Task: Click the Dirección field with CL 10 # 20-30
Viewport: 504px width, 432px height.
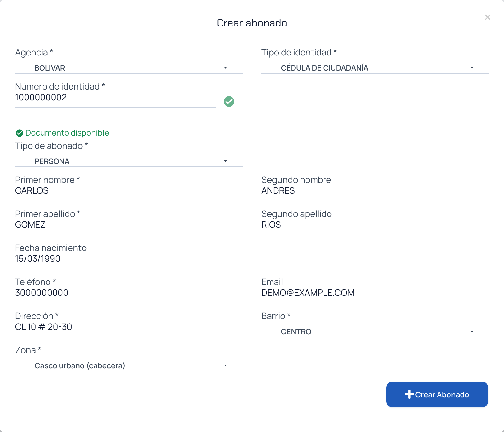Action: coord(129,327)
